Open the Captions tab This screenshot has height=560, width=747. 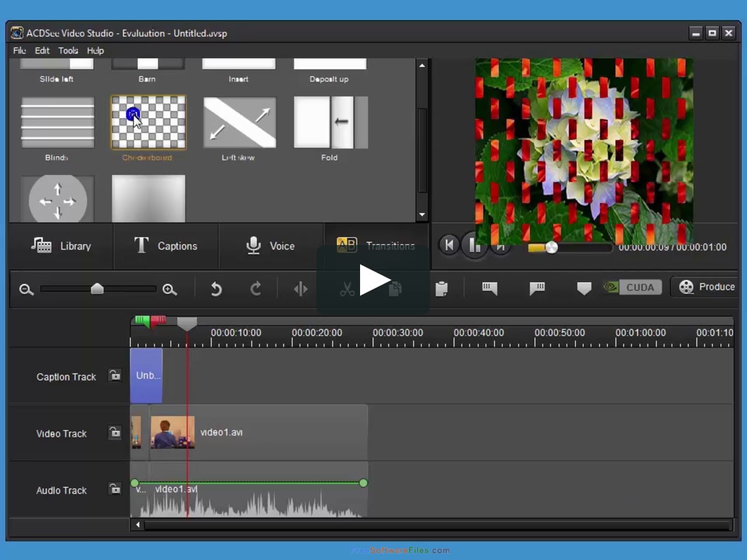pos(166,246)
